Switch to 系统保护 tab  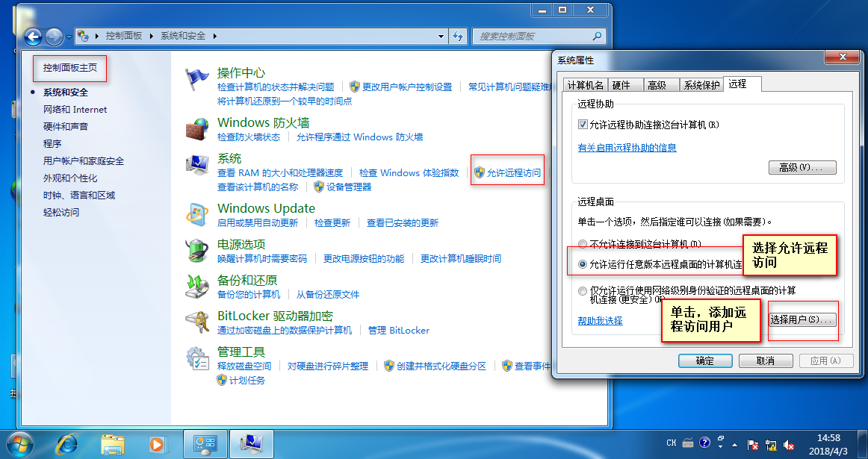[701, 85]
